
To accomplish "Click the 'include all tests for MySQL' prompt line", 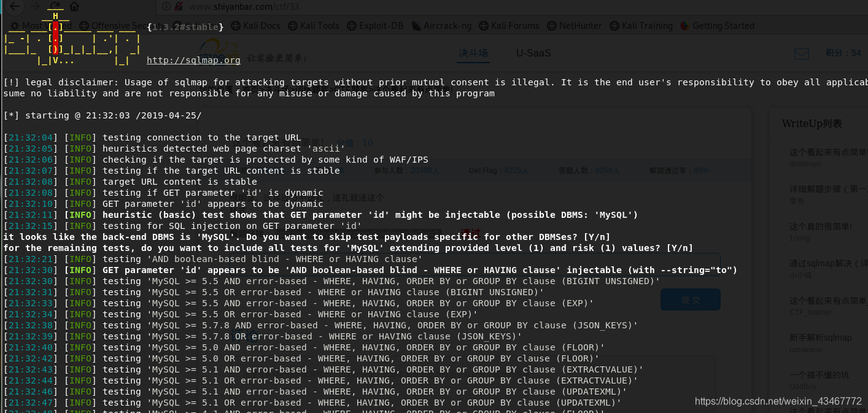I will point(348,248).
